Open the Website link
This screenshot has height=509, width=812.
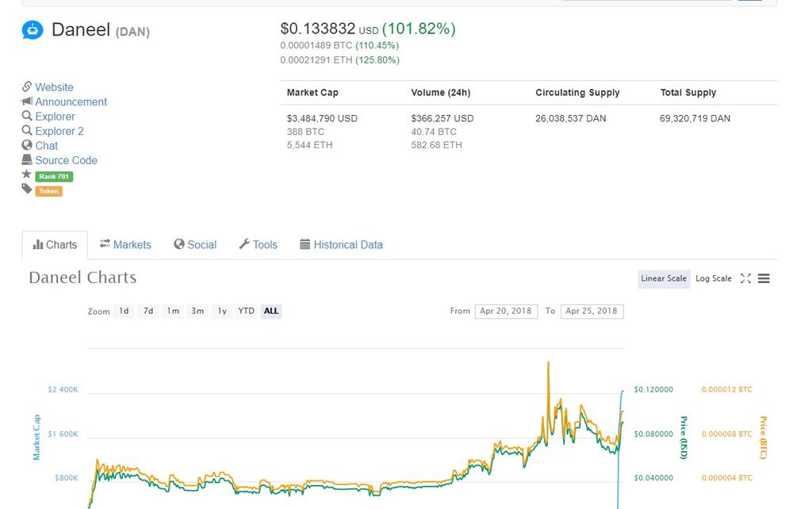point(55,87)
